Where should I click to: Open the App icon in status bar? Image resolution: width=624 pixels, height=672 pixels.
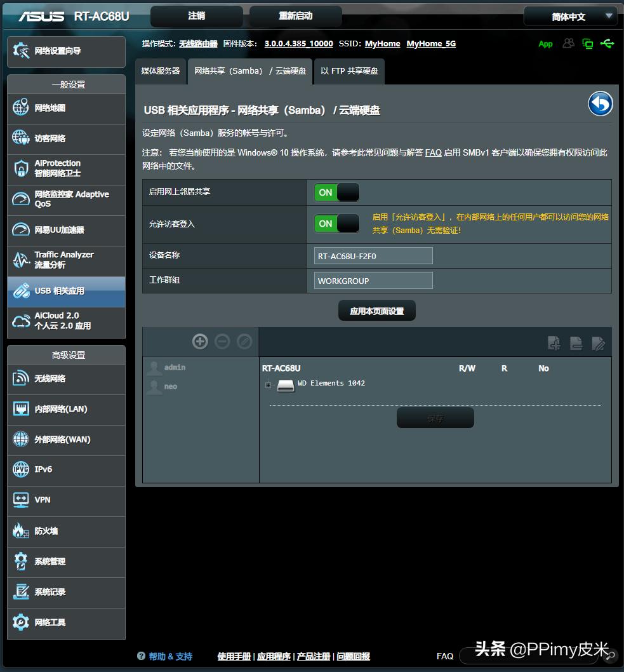pyautogui.click(x=545, y=44)
